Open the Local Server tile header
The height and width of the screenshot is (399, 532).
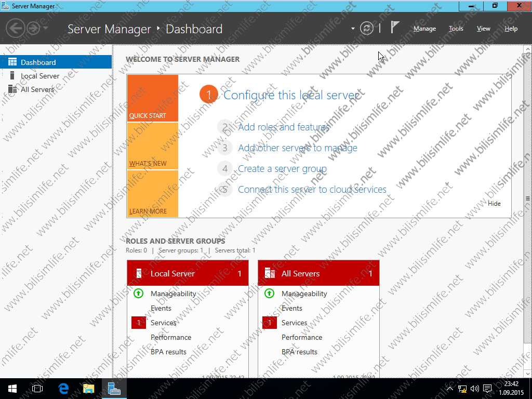(x=188, y=273)
